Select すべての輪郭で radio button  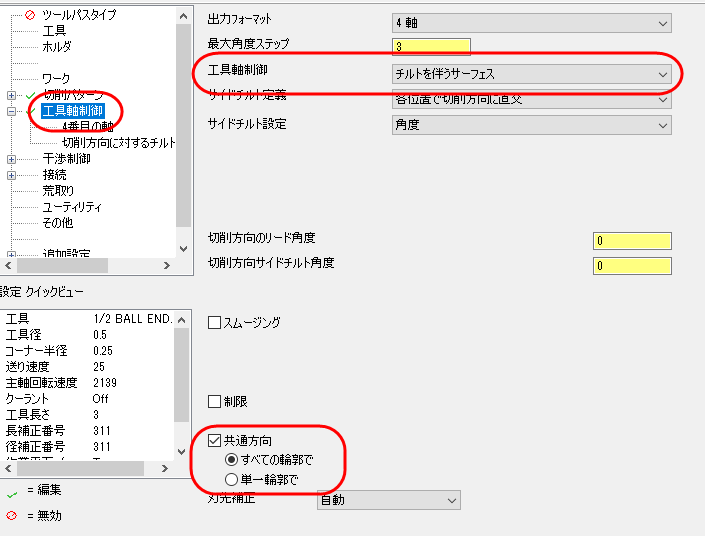(x=231, y=460)
